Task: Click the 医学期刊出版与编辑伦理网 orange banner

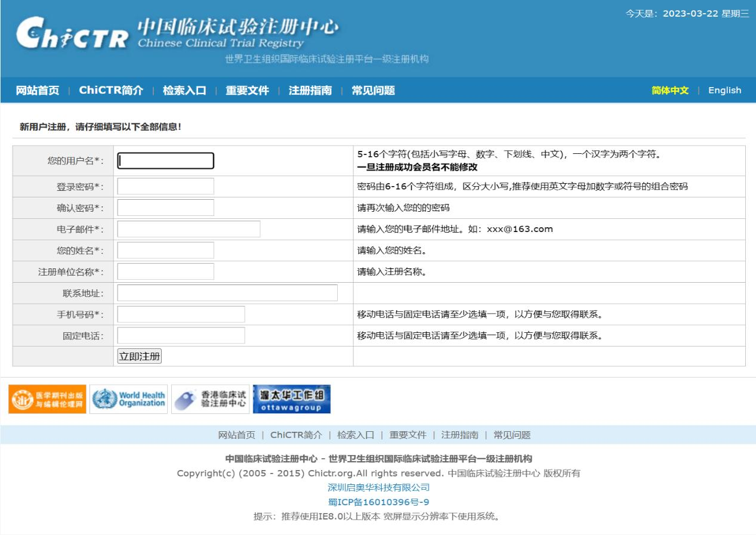Action: tap(47, 399)
